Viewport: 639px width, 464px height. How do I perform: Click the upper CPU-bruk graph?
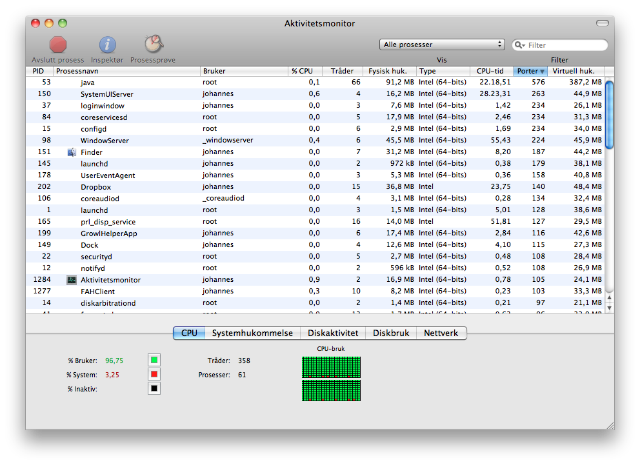(331, 367)
